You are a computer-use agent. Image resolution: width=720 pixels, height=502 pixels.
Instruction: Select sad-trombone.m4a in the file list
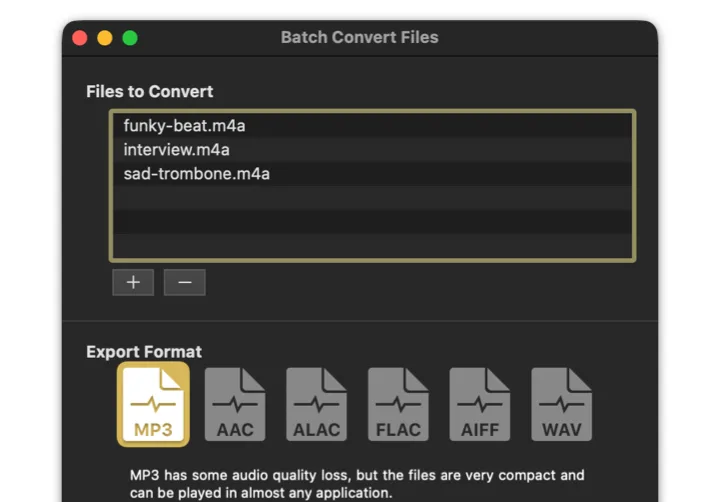pos(372,174)
